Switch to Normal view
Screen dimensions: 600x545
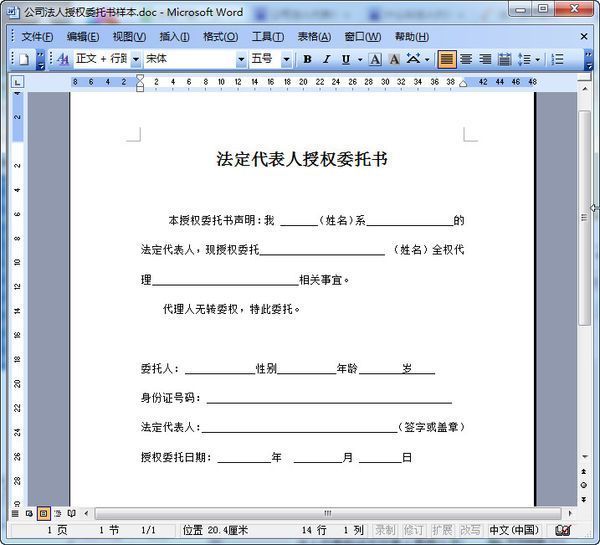pos(15,514)
